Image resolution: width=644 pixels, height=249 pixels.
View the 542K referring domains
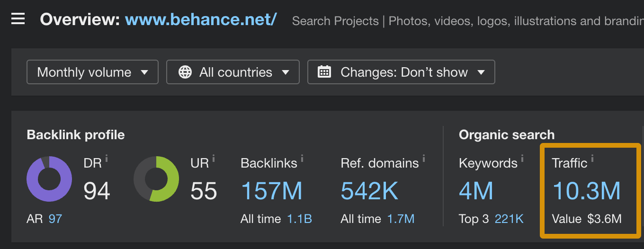click(369, 191)
